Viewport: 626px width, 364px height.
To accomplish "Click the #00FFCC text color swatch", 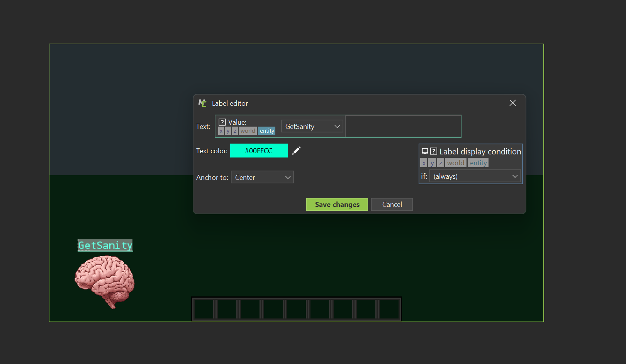I will click(x=259, y=151).
